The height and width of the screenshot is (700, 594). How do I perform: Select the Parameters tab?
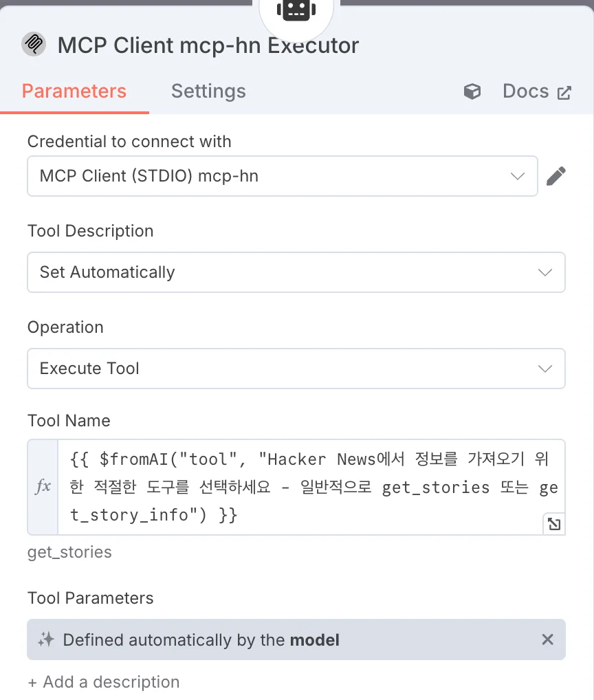(x=74, y=91)
